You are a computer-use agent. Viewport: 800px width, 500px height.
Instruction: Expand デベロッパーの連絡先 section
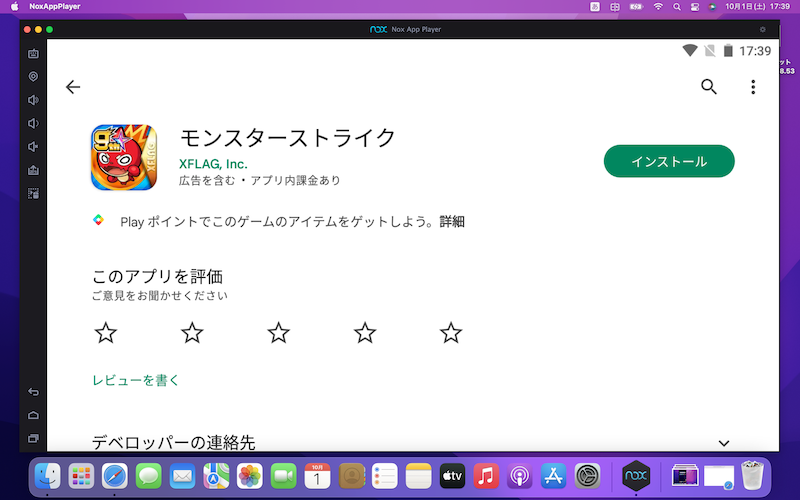(x=724, y=442)
